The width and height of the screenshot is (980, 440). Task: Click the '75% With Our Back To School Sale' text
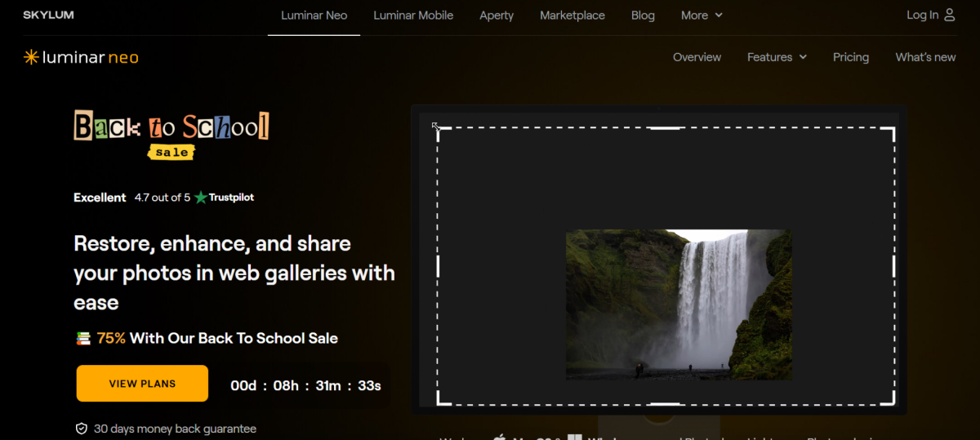click(217, 338)
